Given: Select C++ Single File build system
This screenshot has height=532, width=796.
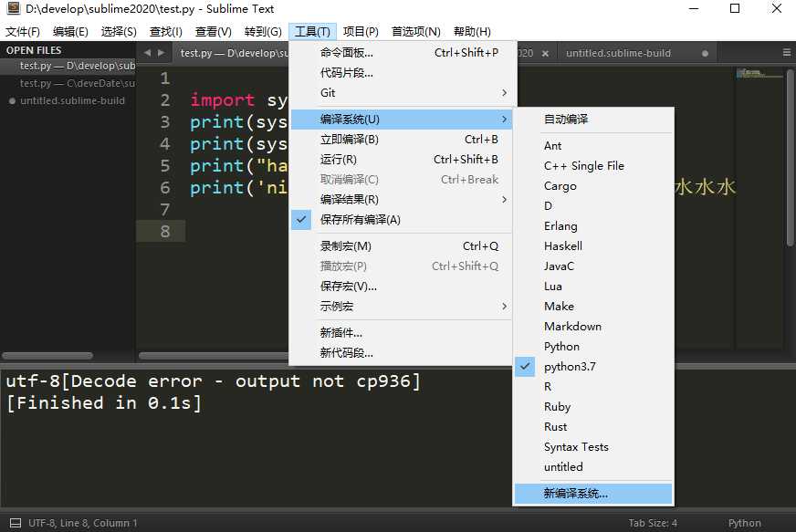Looking at the screenshot, I should [593, 166].
